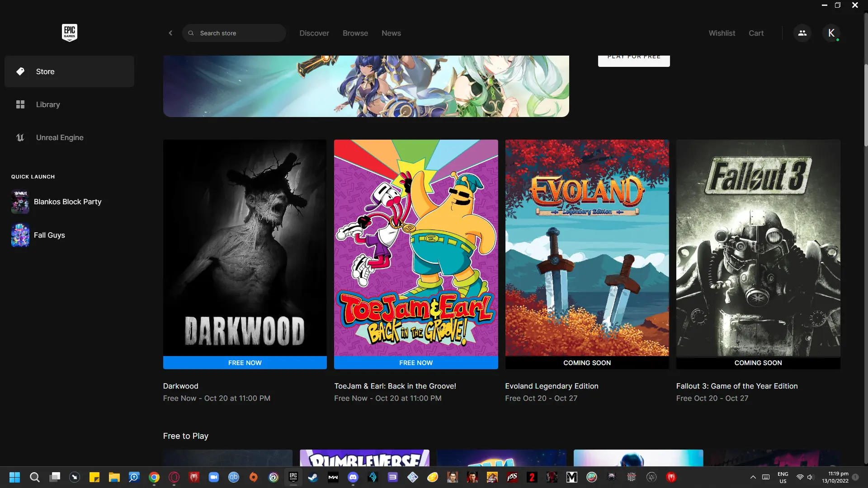Click FREE NOW button for Darkwood
Image resolution: width=868 pixels, height=488 pixels.
click(245, 362)
